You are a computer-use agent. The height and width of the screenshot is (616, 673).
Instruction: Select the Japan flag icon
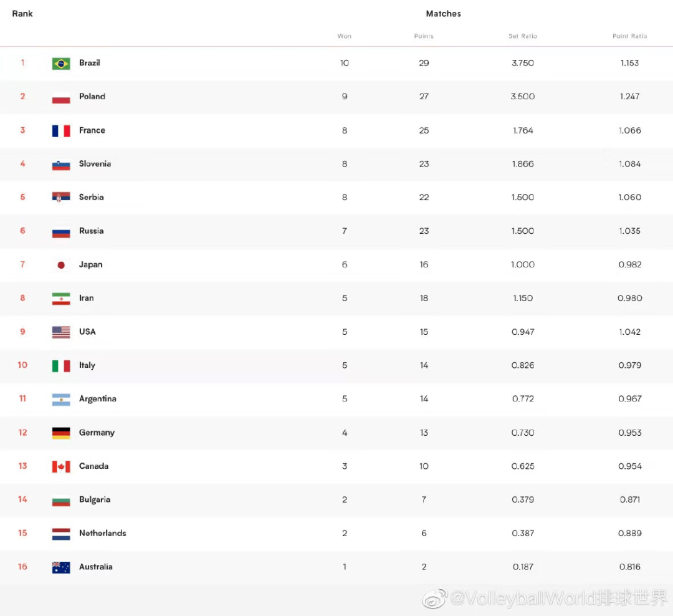click(61, 265)
